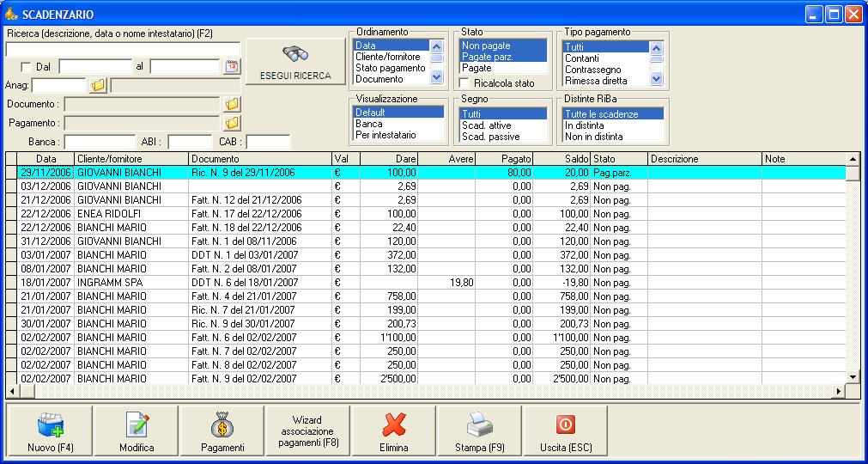Click the Saldo column header
Screen dimensions: 868x464
pyautogui.click(x=561, y=159)
